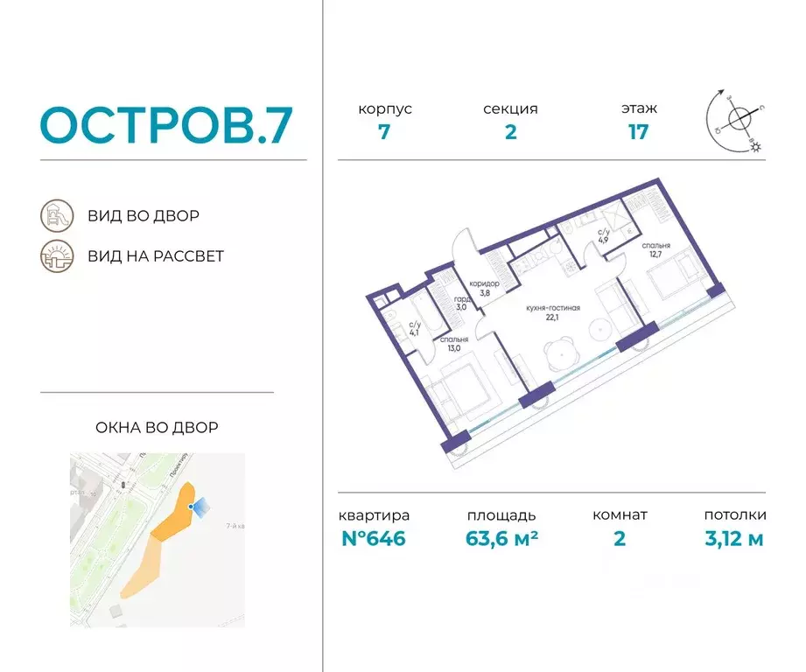Image resolution: width=806 pixels, height=672 pixels.
Task: Click the этаж 17 value
Action: point(639,132)
